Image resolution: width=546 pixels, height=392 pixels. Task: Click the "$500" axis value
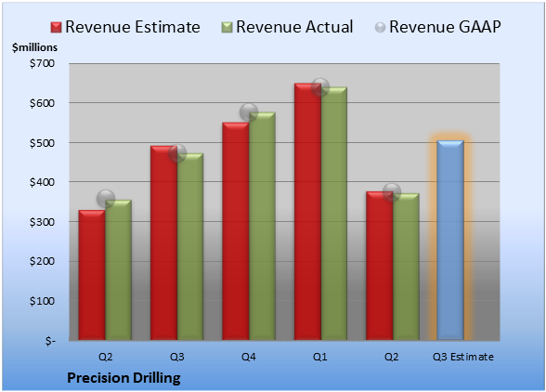42,143
